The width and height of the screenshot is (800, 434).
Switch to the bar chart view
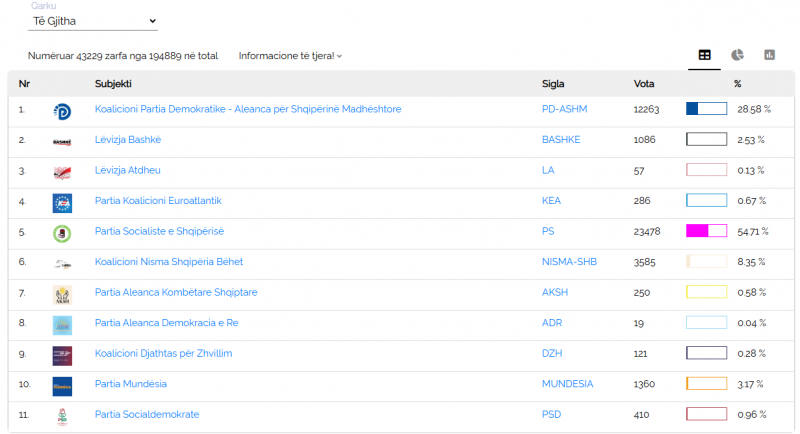[x=769, y=55]
